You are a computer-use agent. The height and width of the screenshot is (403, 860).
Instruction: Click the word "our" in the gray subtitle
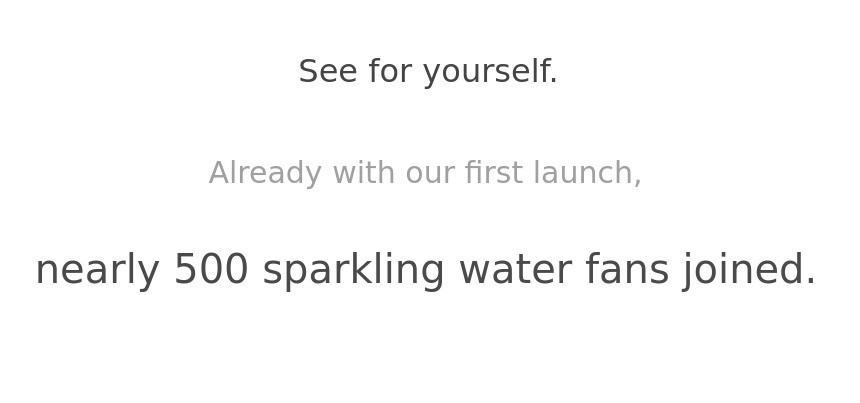[430, 174]
